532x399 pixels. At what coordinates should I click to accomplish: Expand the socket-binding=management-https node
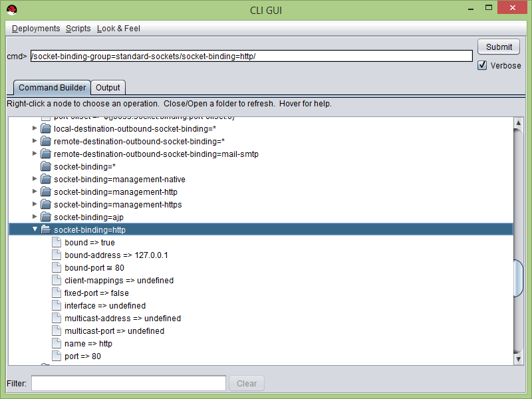point(35,204)
